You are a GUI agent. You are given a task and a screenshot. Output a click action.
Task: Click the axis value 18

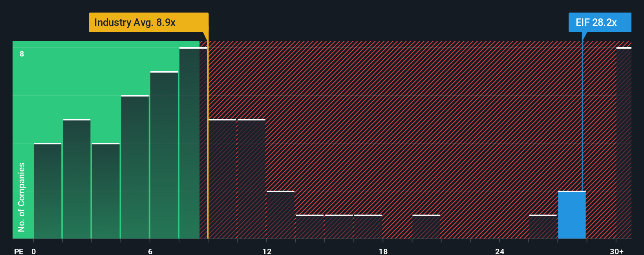coord(383,251)
